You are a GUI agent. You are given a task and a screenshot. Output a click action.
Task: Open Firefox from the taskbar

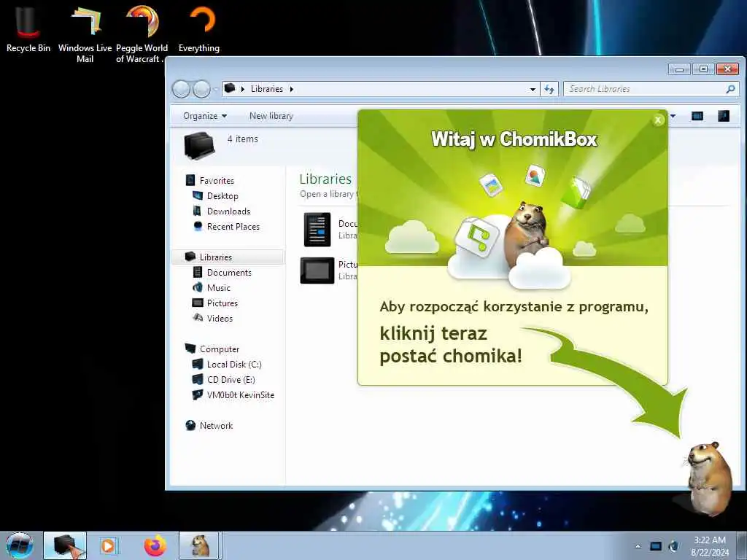click(x=155, y=545)
